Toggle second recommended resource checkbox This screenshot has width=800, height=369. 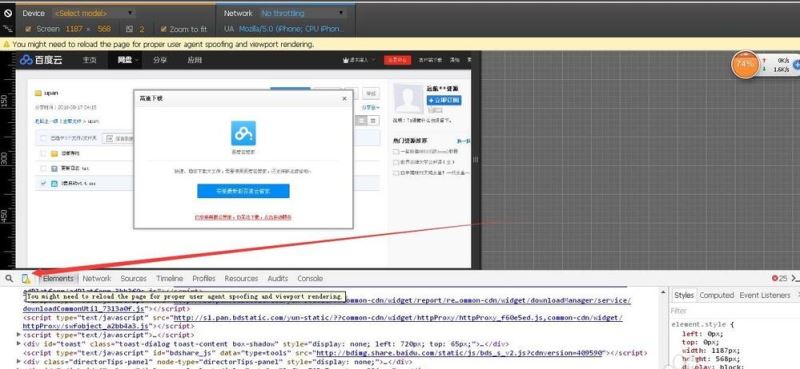pyautogui.click(x=396, y=162)
